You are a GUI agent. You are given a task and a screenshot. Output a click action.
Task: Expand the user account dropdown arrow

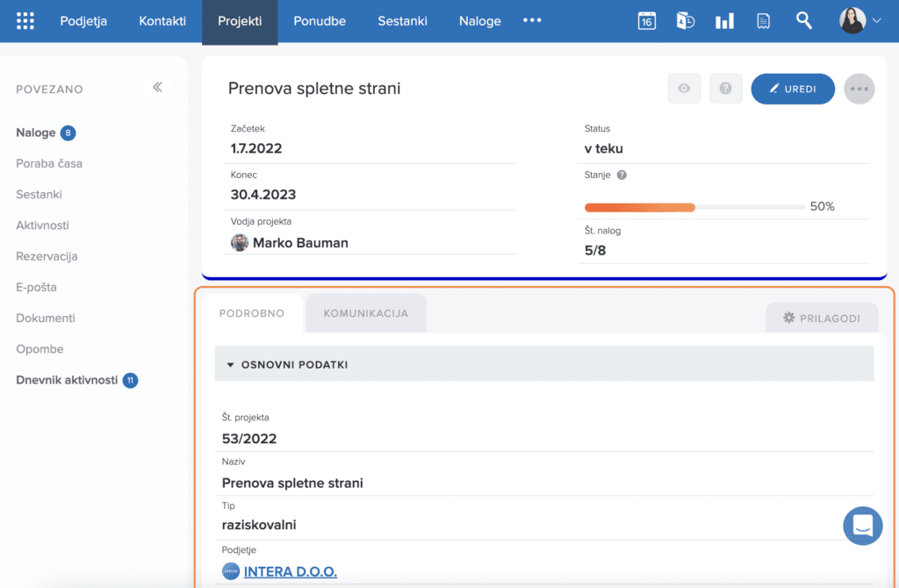point(877,21)
